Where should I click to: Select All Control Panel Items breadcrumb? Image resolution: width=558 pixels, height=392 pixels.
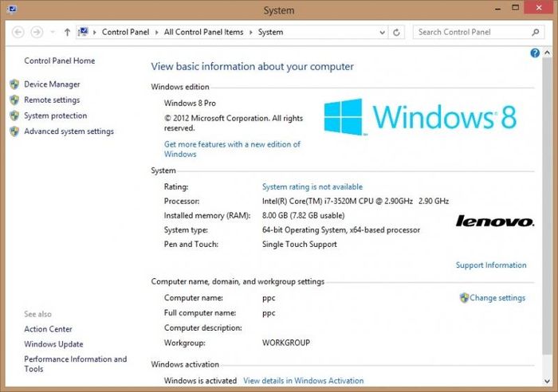(x=203, y=32)
